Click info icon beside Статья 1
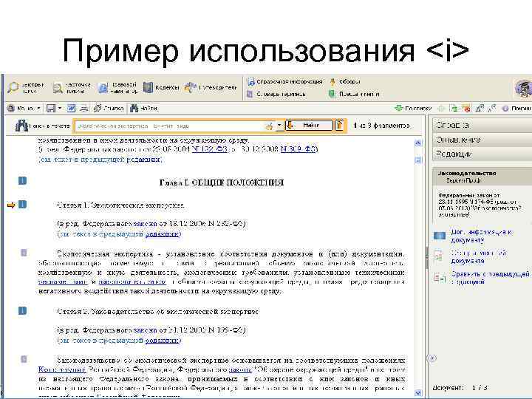 pos(22,205)
